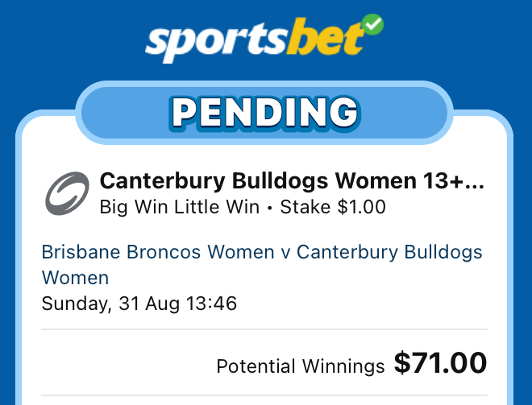532x405 pixels.
Task: Select the Potential Winnings label
Action: pos(301,366)
